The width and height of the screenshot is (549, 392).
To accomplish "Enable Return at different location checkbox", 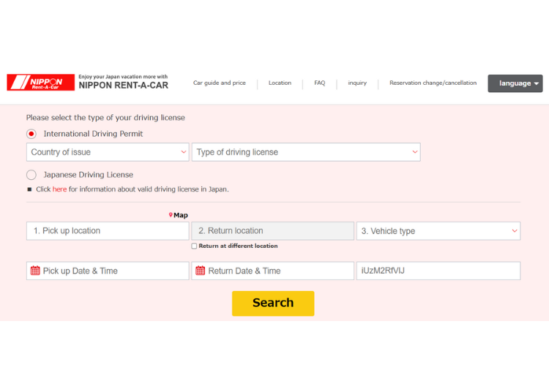I will tap(194, 246).
